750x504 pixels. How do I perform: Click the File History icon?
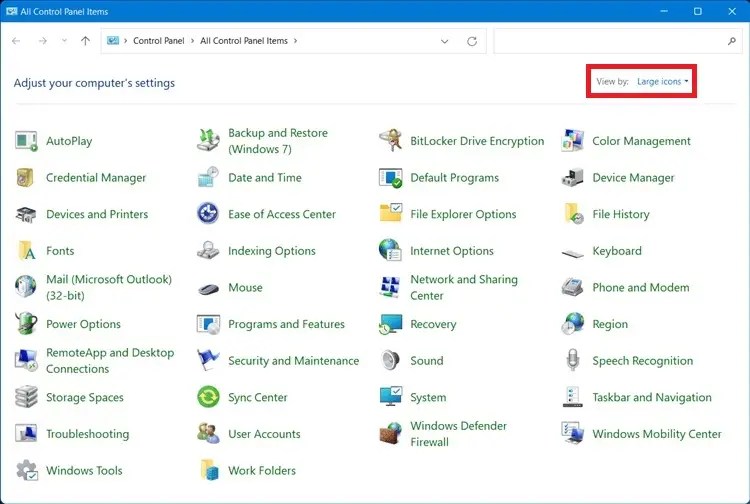click(573, 214)
